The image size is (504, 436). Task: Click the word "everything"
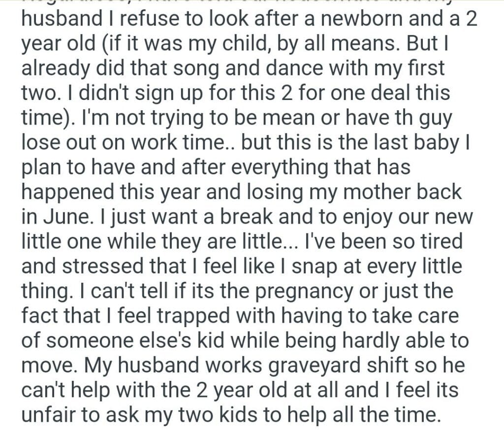(284, 168)
